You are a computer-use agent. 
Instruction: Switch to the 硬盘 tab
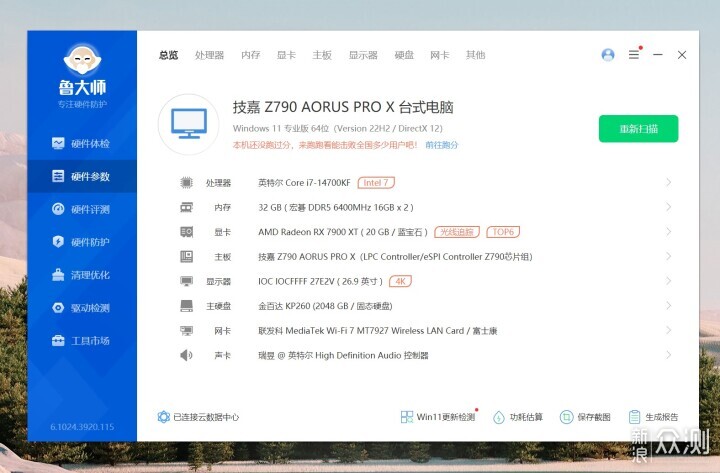click(x=404, y=55)
